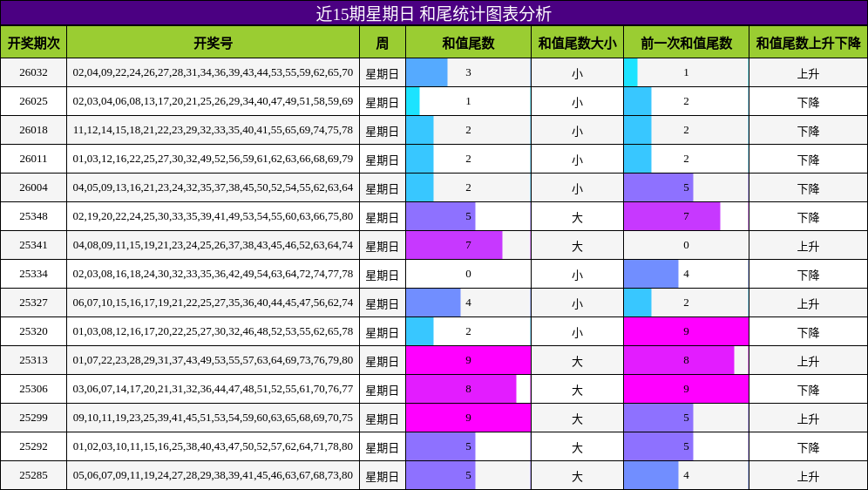Select draw numbers starting 01,03,12,16,22
The width and height of the screenshot is (868, 490).
tap(214, 159)
